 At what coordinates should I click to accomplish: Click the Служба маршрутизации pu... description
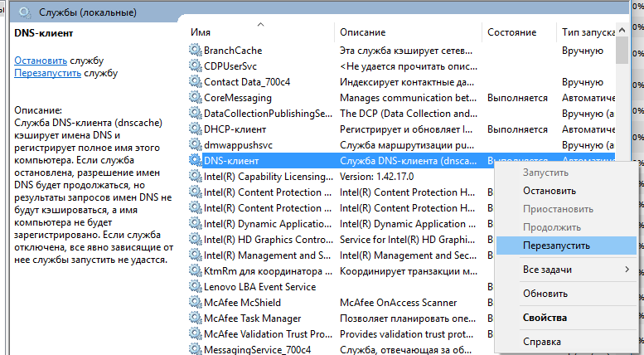tap(408, 145)
